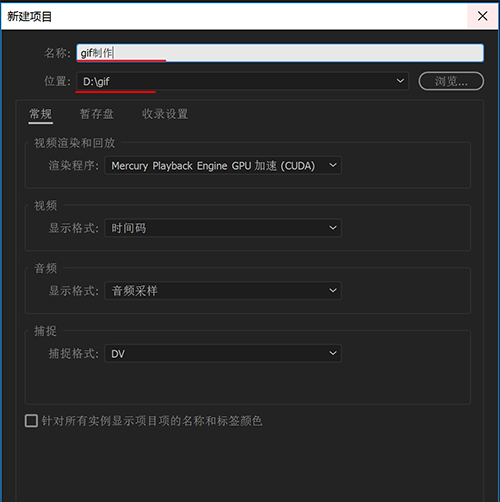Click the chevron arrow in the location field
Viewport: 500px width, 502px height.
coord(400,81)
